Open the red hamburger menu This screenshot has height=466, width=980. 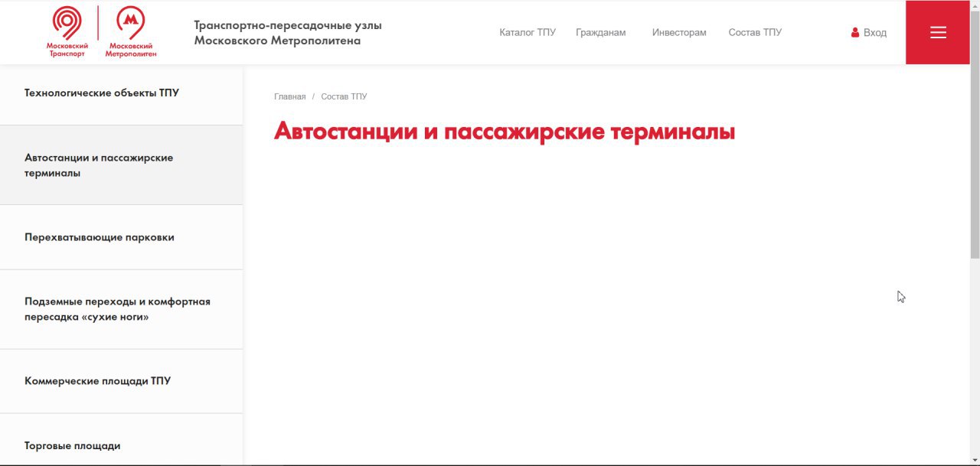(938, 32)
